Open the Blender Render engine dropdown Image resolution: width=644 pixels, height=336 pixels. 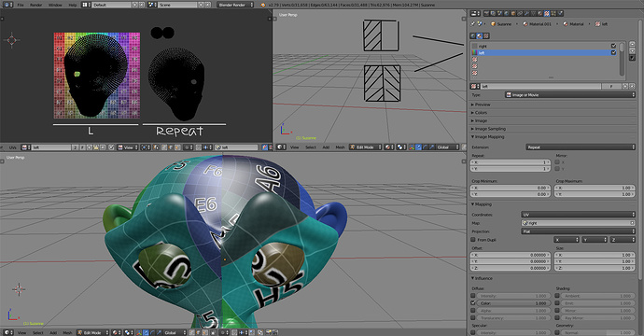coord(235,5)
